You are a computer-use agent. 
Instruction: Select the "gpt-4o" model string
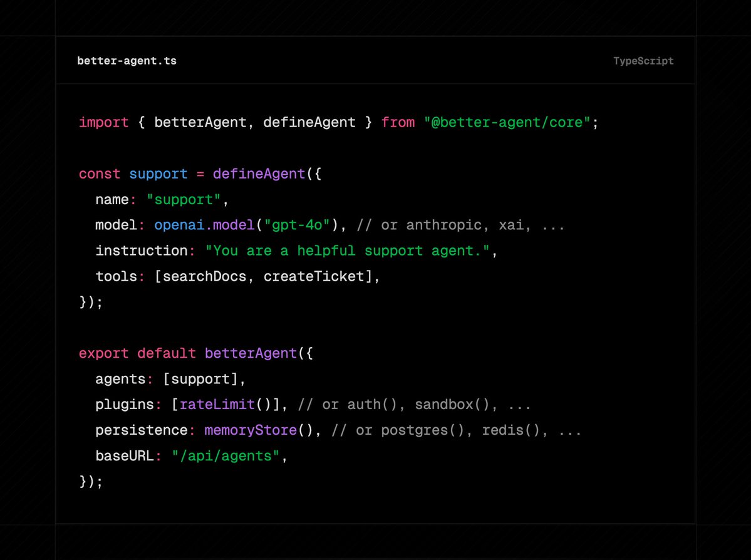pos(296,225)
